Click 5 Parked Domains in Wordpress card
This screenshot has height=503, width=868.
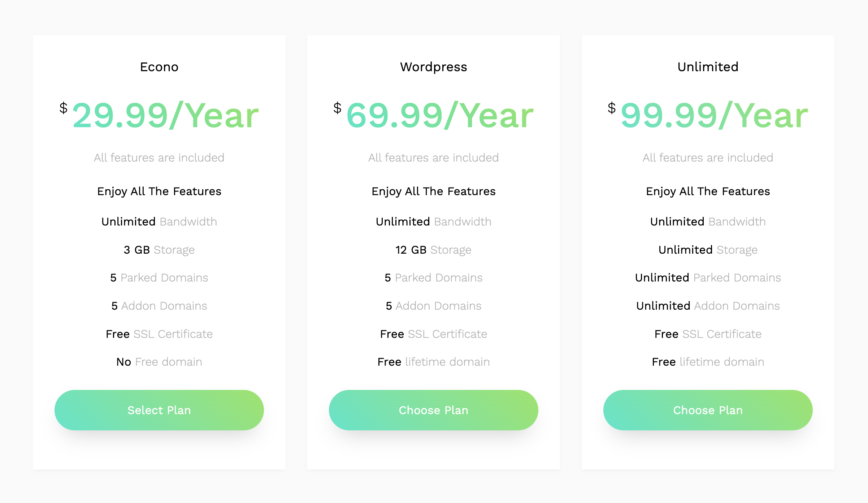pos(433,278)
